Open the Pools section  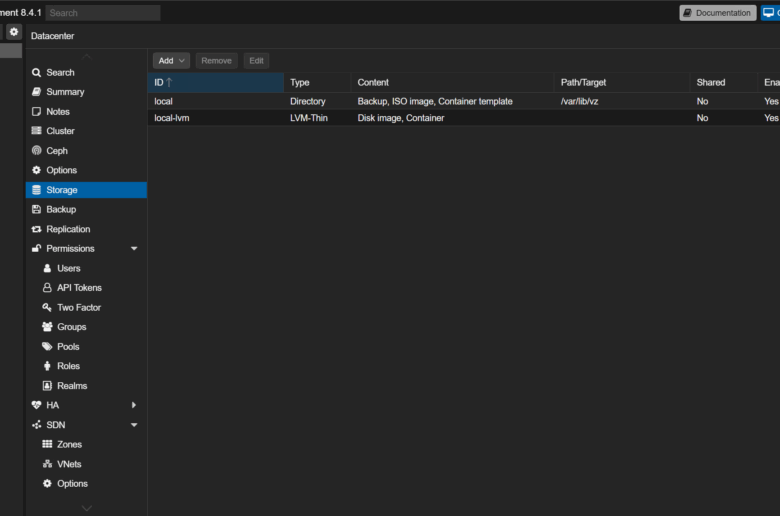pyautogui.click(x=86, y=346)
